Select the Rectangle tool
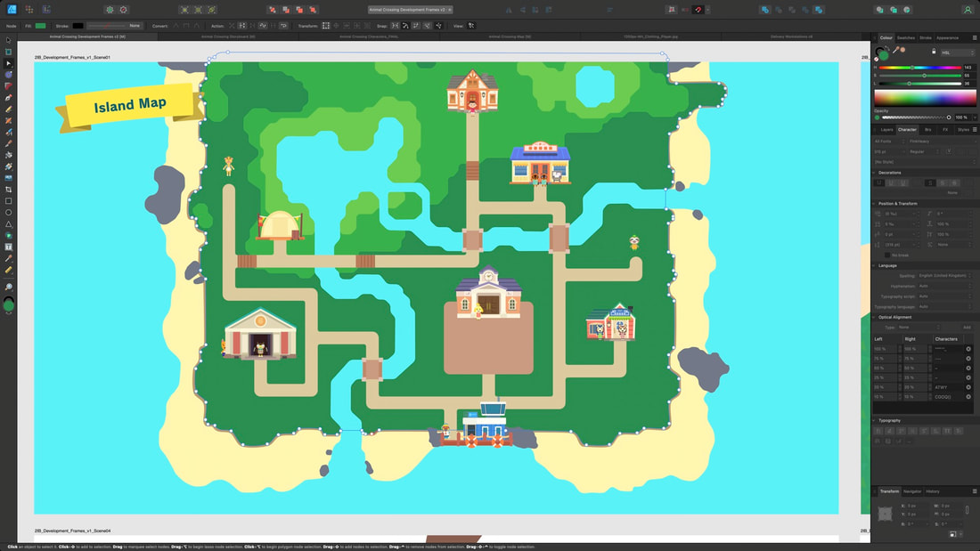Screen dimensions: 980x551 (8, 201)
